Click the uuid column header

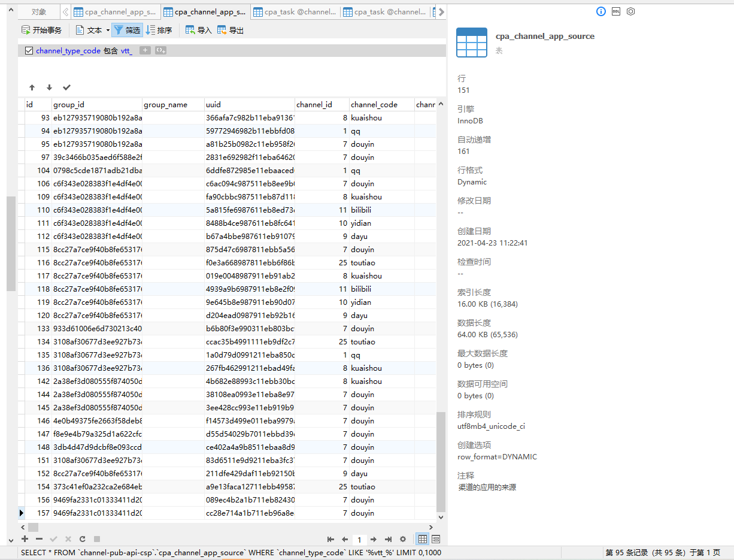pos(249,104)
